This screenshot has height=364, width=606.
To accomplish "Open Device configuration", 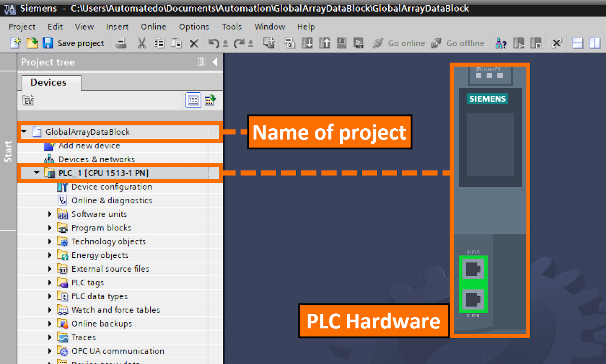I will (112, 187).
